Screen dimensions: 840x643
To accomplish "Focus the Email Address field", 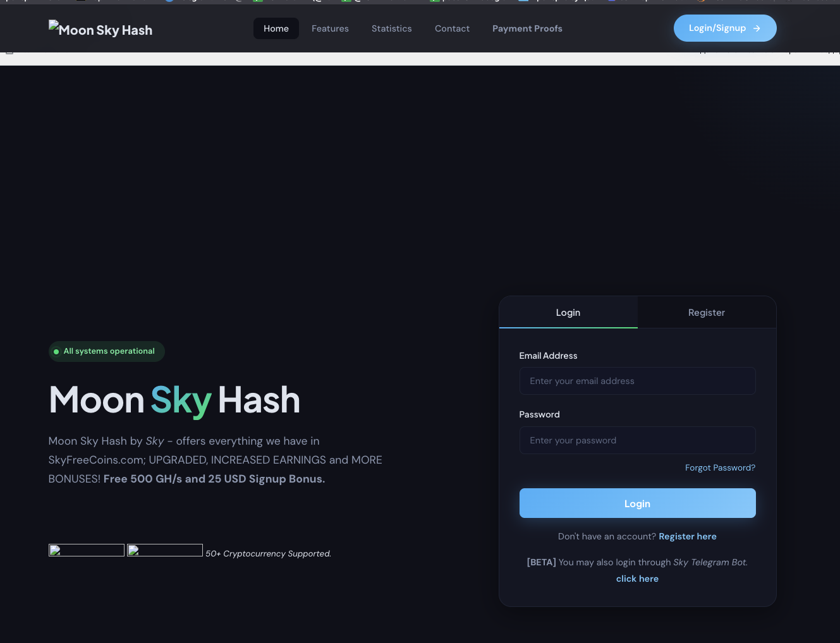I will [637, 381].
